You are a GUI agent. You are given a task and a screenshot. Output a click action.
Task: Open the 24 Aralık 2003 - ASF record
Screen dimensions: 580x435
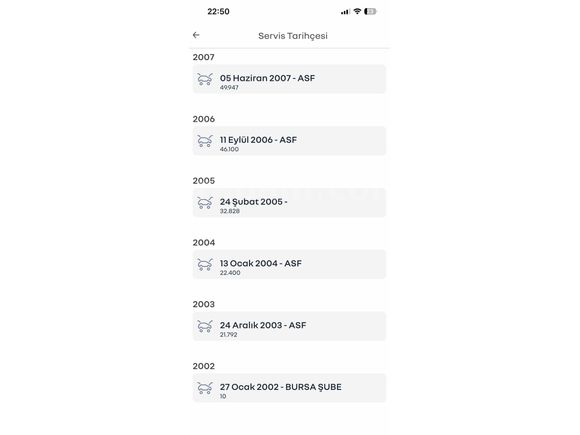(x=289, y=326)
